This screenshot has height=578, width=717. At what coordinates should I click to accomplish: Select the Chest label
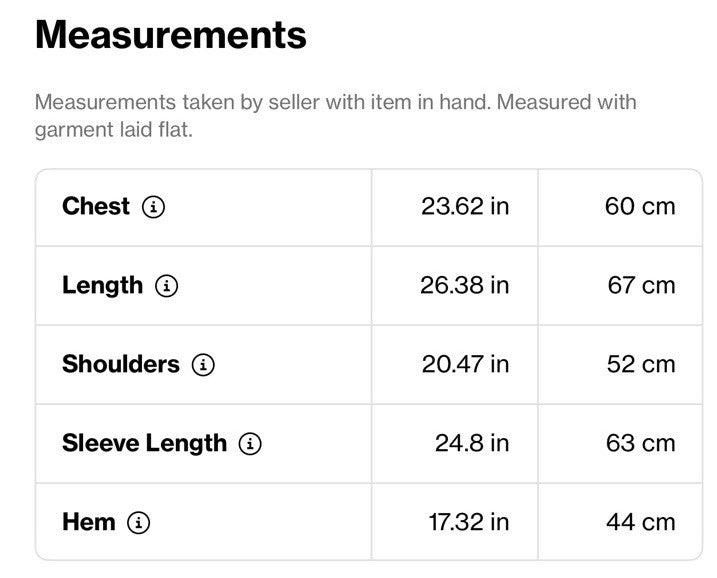pyautogui.click(x=96, y=206)
